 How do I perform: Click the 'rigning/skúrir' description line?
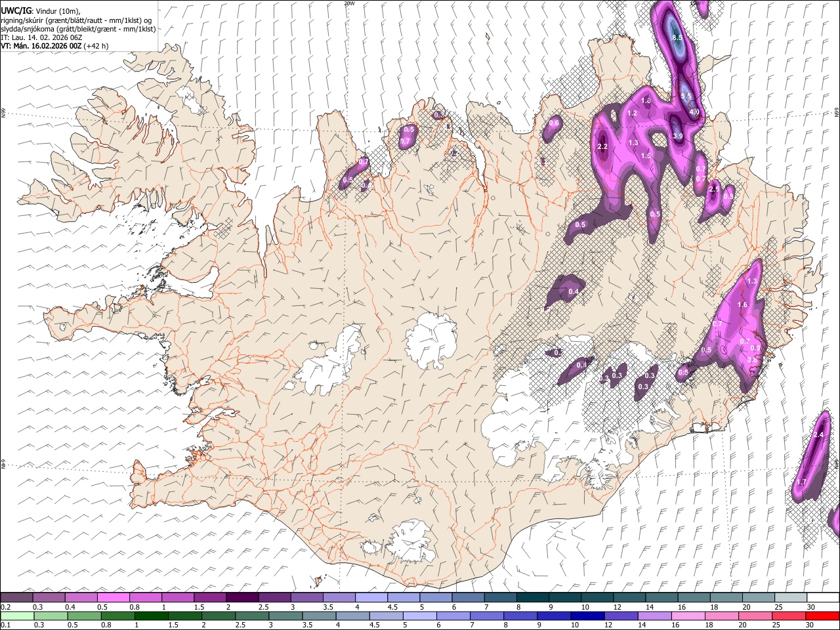pyautogui.click(x=77, y=20)
